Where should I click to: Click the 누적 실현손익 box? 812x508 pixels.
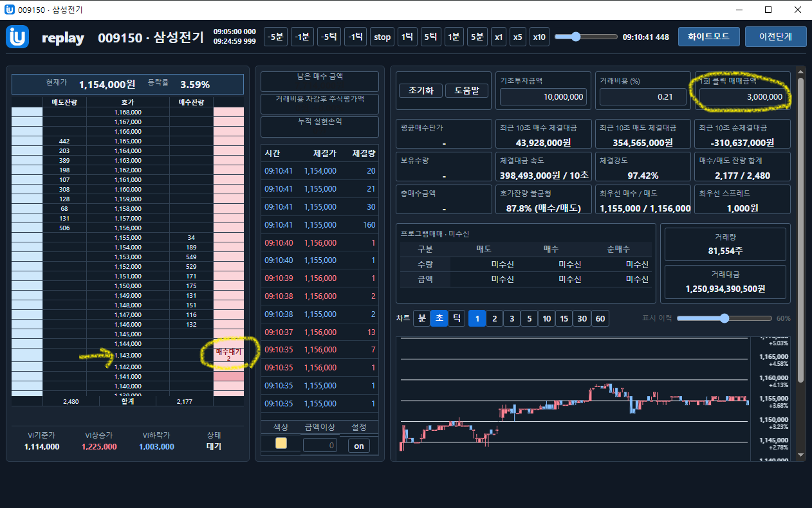[x=320, y=127]
